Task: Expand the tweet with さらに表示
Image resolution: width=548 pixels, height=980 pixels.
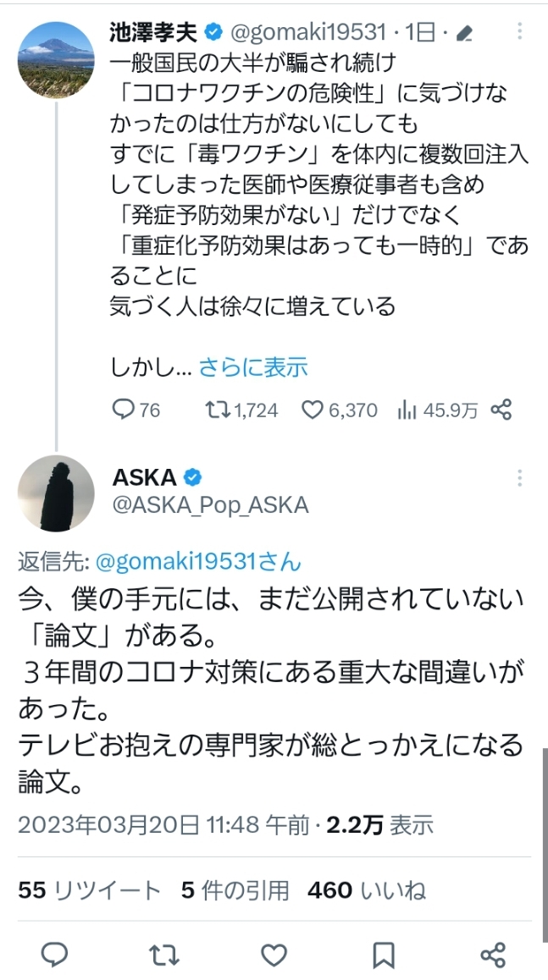Action: (x=253, y=367)
